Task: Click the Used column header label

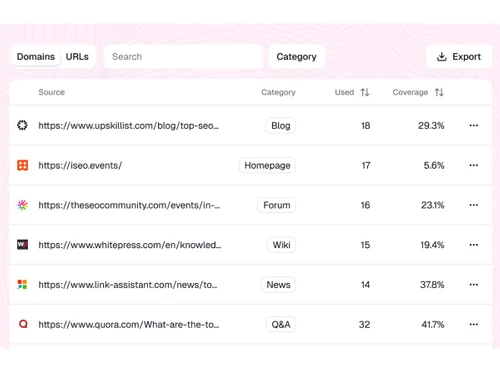Action: 344,92
